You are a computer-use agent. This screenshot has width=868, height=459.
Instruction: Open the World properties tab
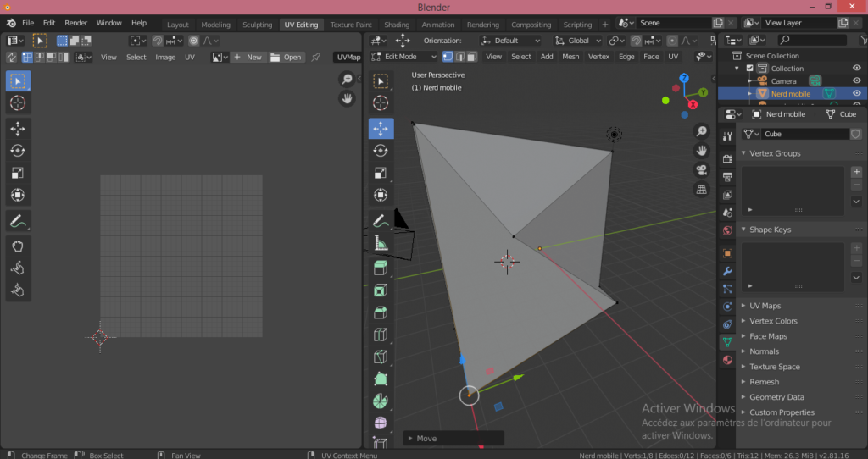coord(727,230)
